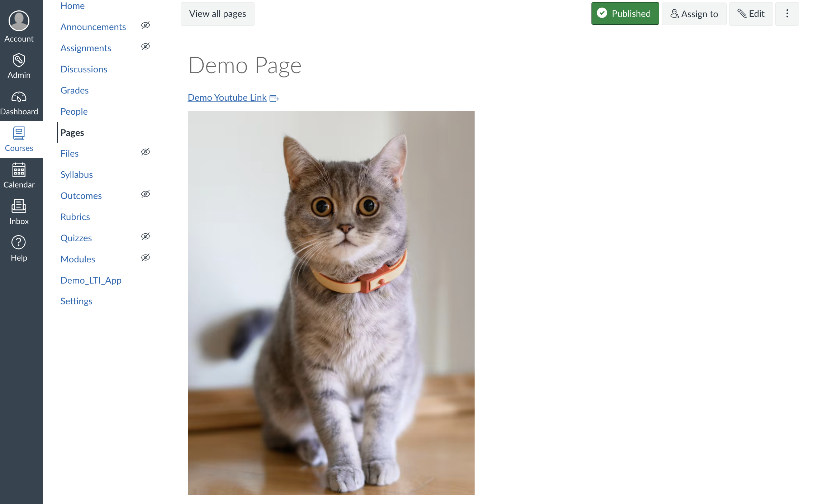Open the Calendar icon

(x=19, y=170)
